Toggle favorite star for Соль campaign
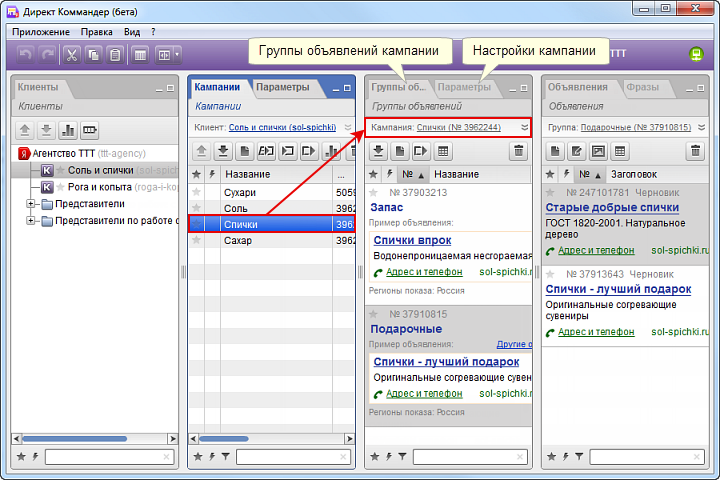Viewport: 720px width, 480px height. (197, 208)
